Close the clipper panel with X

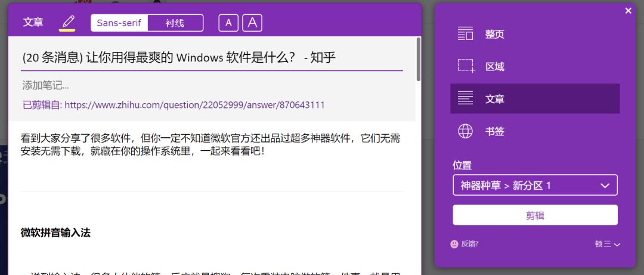[628, 11]
